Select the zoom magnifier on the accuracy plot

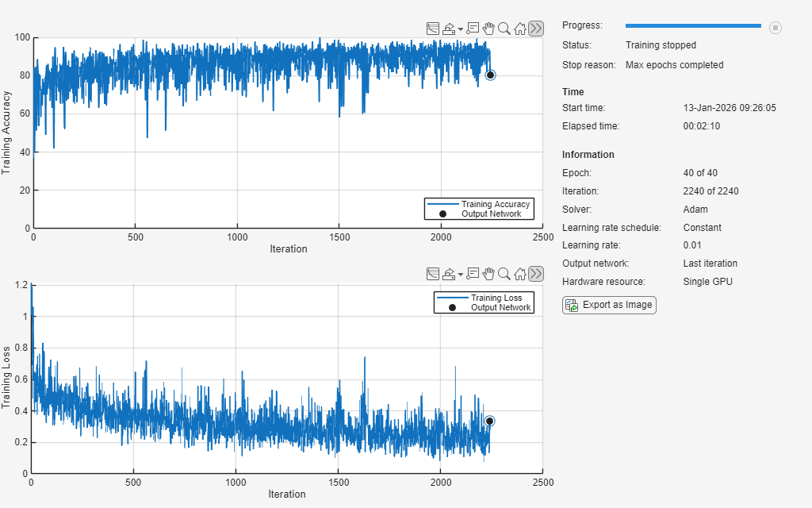coord(504,29)
